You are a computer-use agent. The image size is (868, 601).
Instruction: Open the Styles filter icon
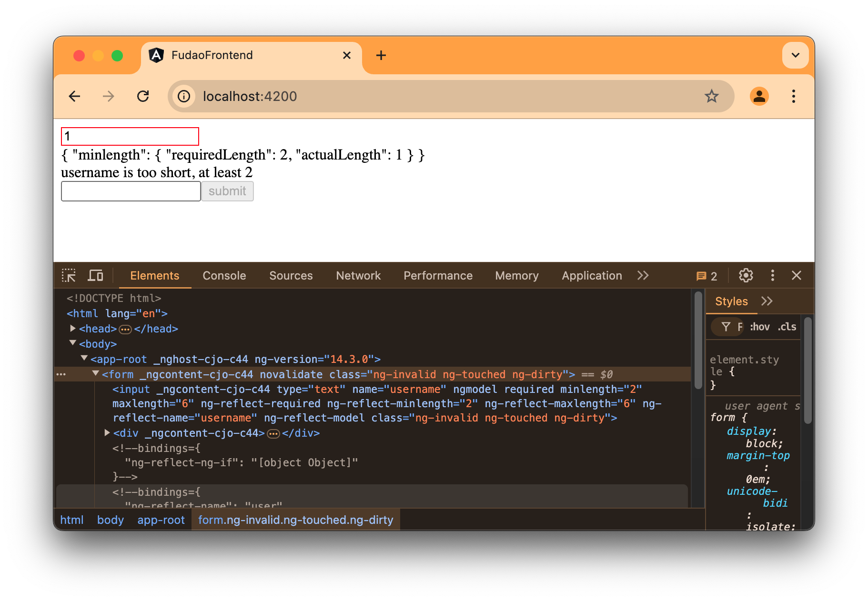pyautogui.click(x=727, y=327)
